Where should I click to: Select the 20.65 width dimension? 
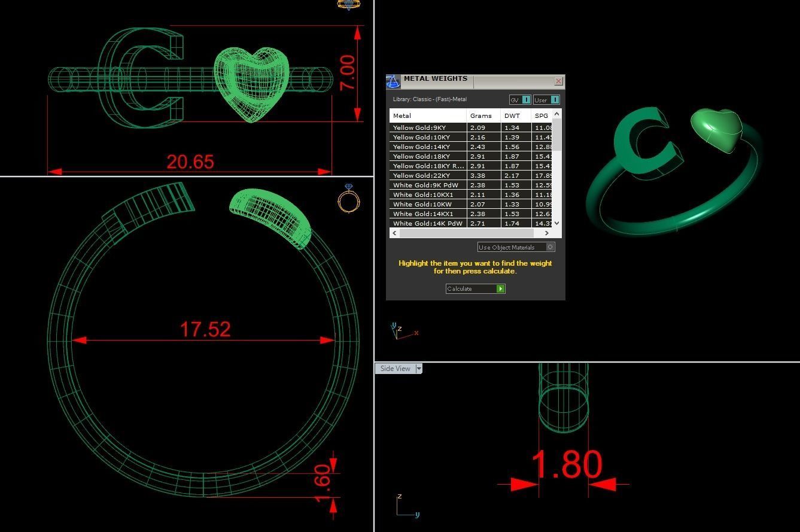(x=190, y=162)
